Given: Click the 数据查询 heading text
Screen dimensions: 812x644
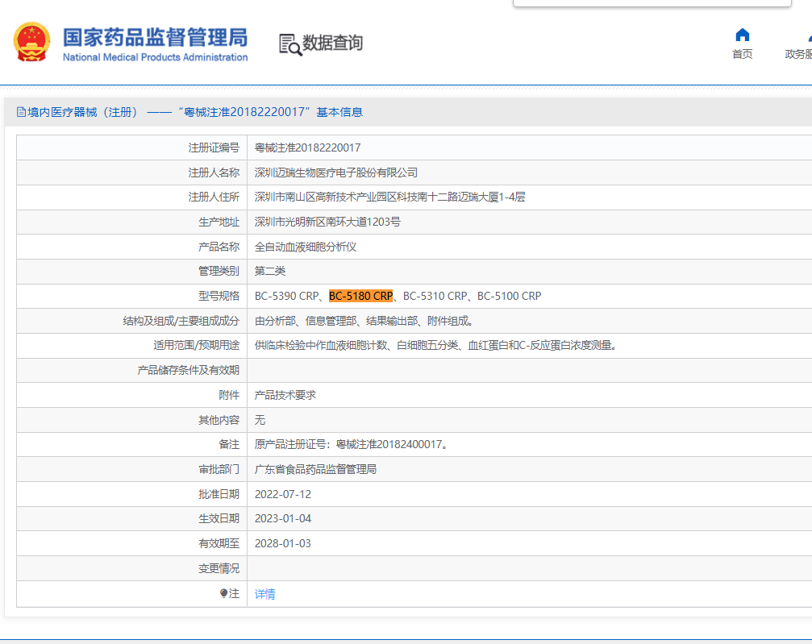Looking at the screenshot, I should (332, 43).
